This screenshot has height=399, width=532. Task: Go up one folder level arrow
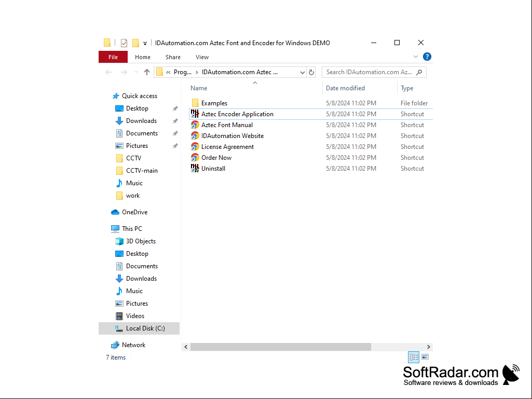(146, 72)
